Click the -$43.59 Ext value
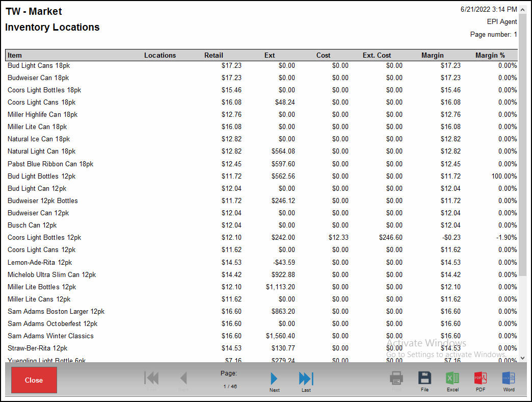 [x=284, y=262]
